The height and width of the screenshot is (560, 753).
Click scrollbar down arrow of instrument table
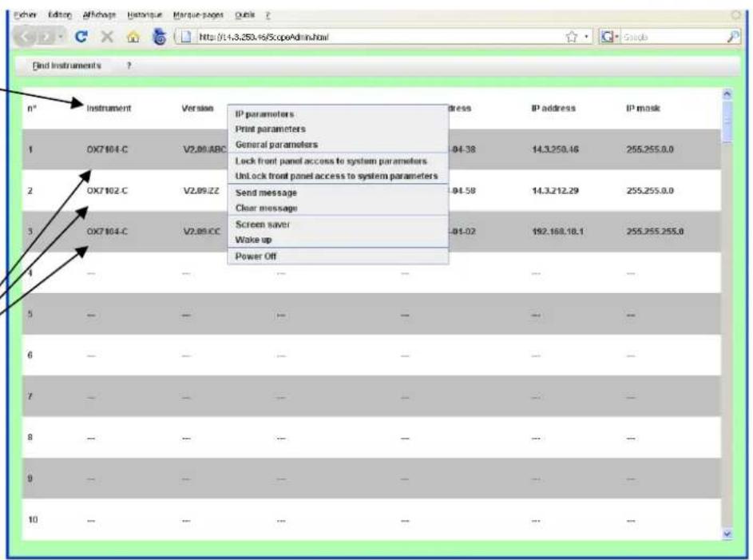click(x=727, y=533)
